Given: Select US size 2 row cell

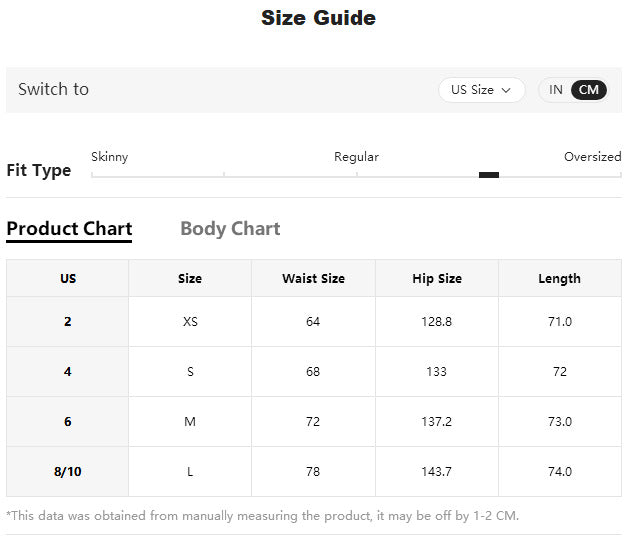Looking at the screenshot, I should click(x=68, y=322).
